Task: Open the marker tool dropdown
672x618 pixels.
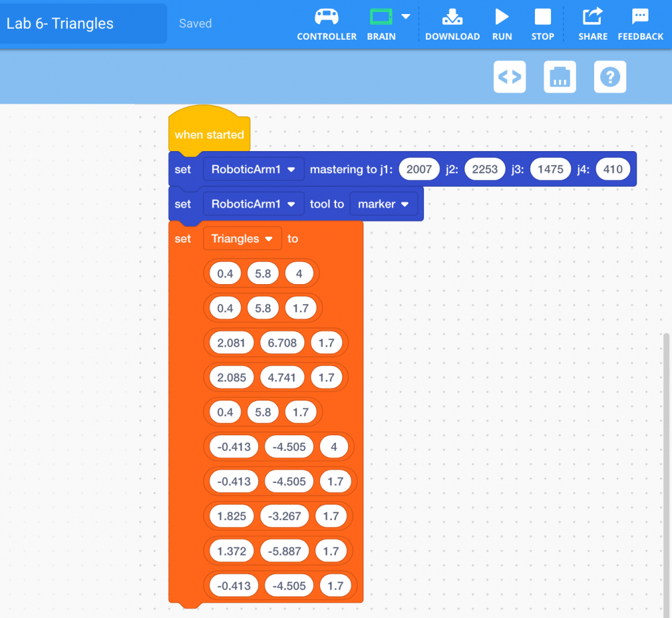Action: coord(384,204)
